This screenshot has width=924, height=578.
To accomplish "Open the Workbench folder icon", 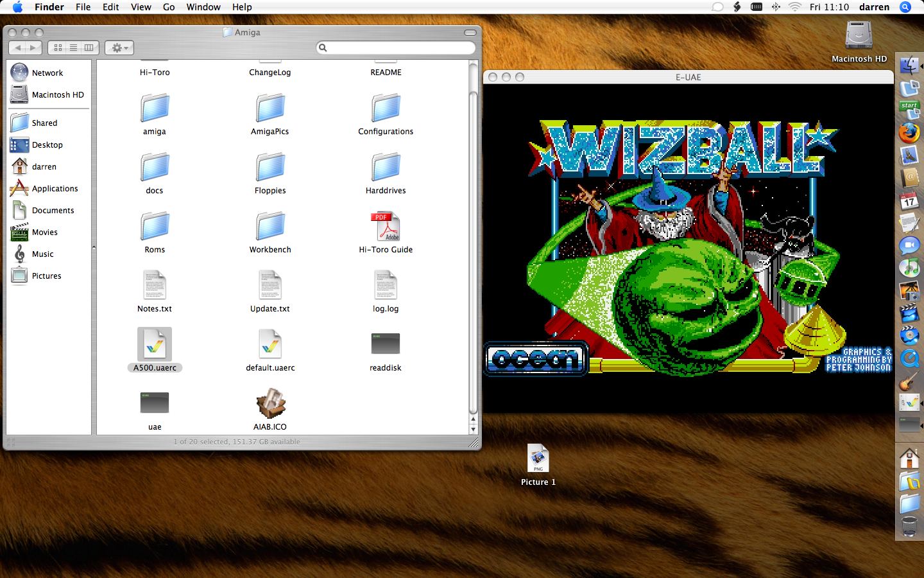I will 270,226.
